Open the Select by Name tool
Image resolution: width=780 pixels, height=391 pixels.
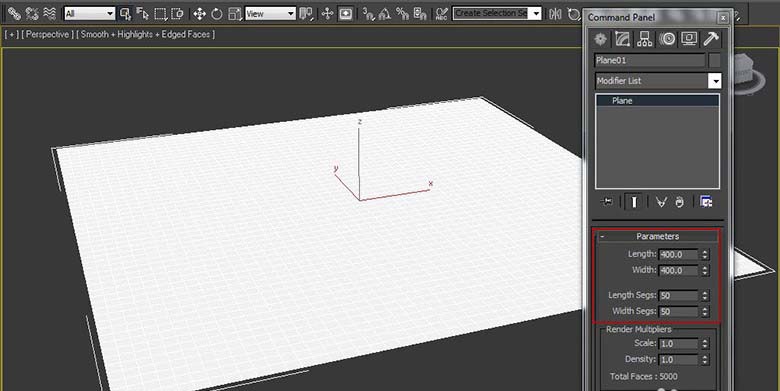143,14
